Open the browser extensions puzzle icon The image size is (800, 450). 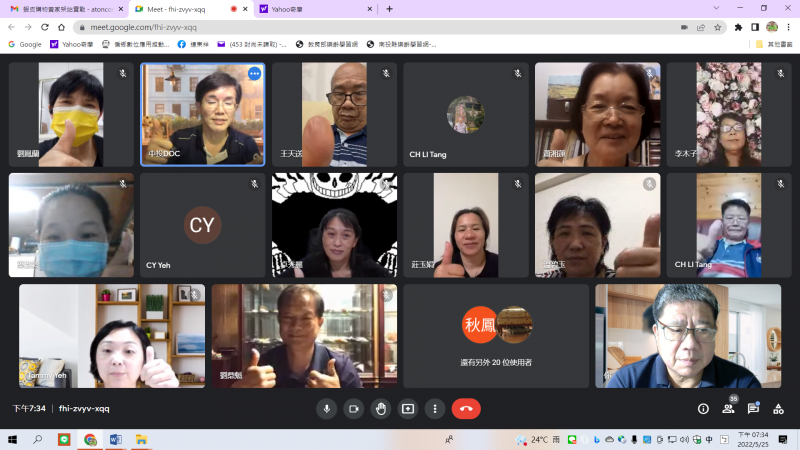pyautogui.click(x=738, y=27)
